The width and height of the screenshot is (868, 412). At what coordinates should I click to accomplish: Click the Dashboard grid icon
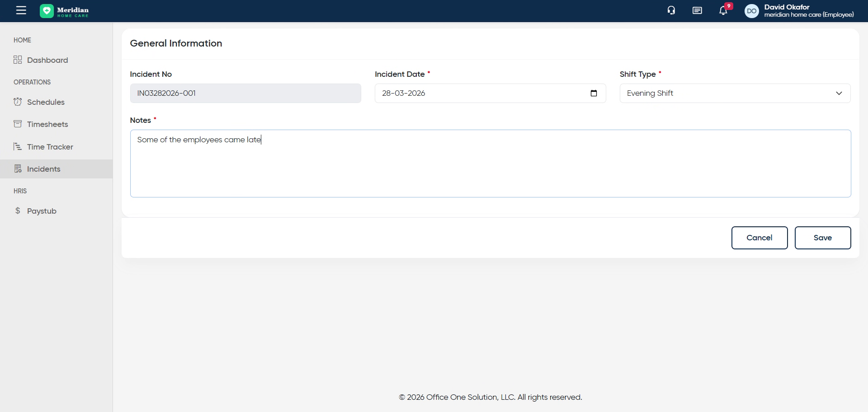coord(18,60)
